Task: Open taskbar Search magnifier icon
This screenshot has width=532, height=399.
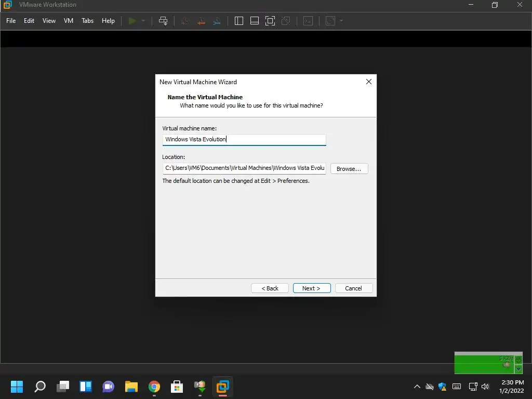Action: click(39, 387)
